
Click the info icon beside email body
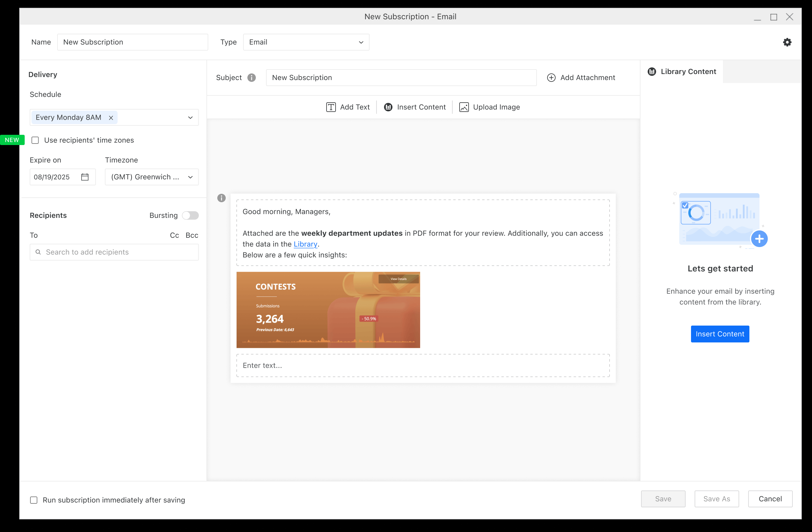222,198
